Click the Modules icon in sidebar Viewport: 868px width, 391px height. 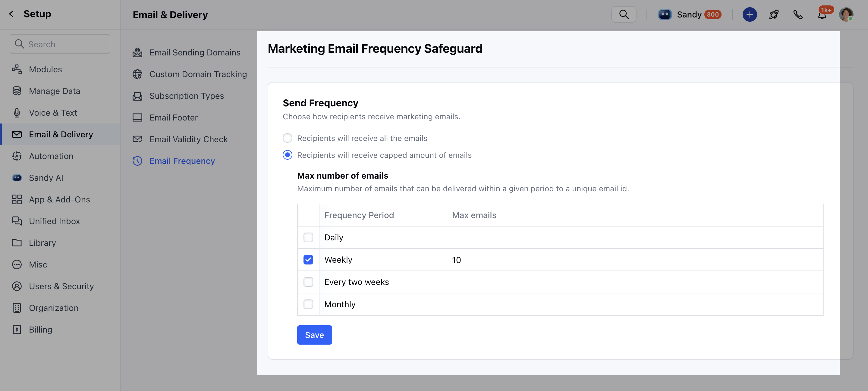pyautogui.click(x=17, y=69)
